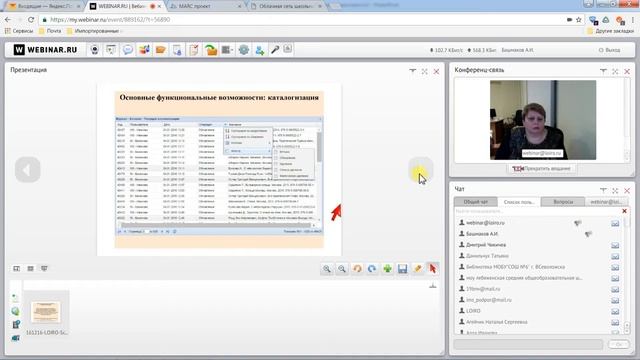
Task: Click Прекратить вещание stop broadcast button
Action: 542,169
